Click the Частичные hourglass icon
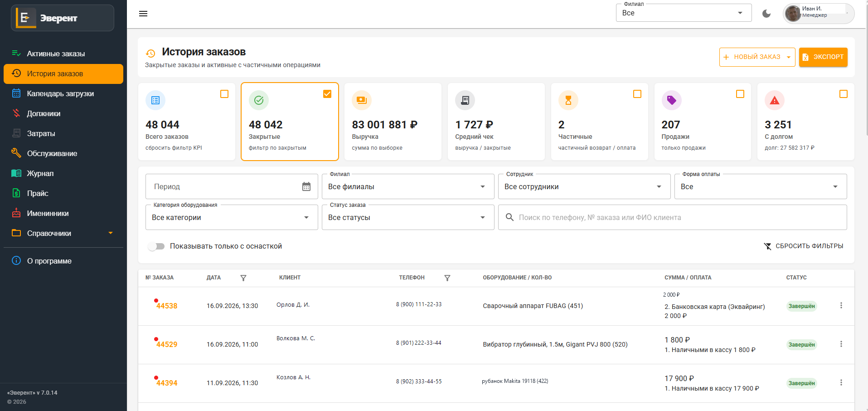The height and width of the screenshot is (411, 868). coord(568,100)
